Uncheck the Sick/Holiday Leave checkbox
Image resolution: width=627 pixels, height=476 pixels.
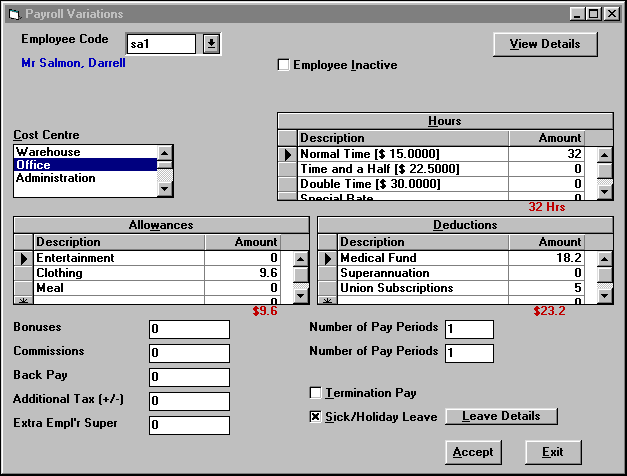(x=316, y=416)
